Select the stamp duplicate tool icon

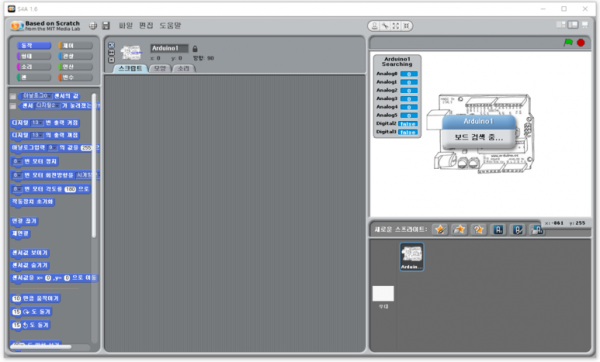coord(375,26)
